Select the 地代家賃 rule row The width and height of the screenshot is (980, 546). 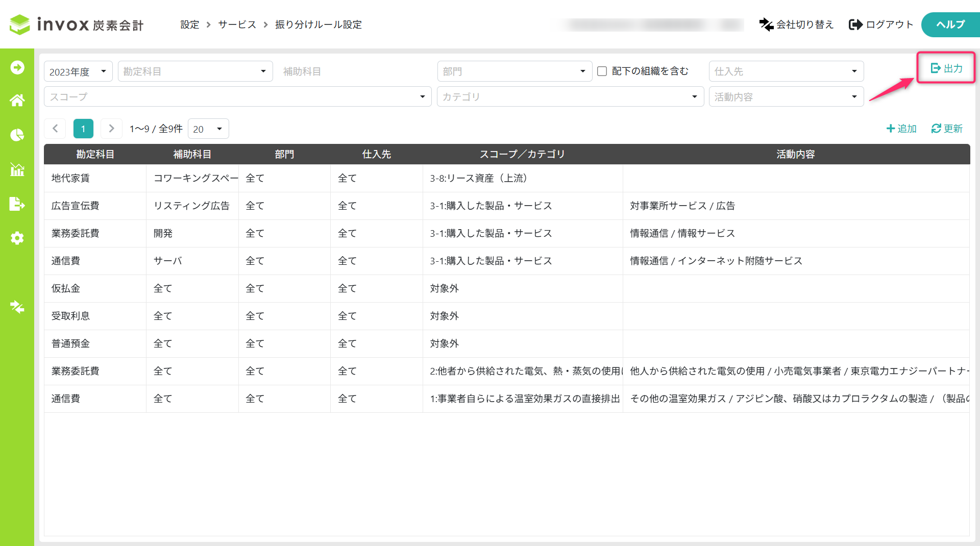(70, 178)
